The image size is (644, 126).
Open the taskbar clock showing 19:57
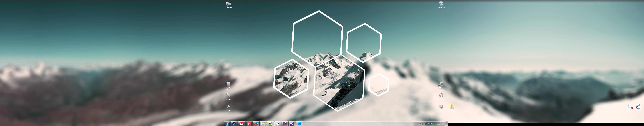441,124
